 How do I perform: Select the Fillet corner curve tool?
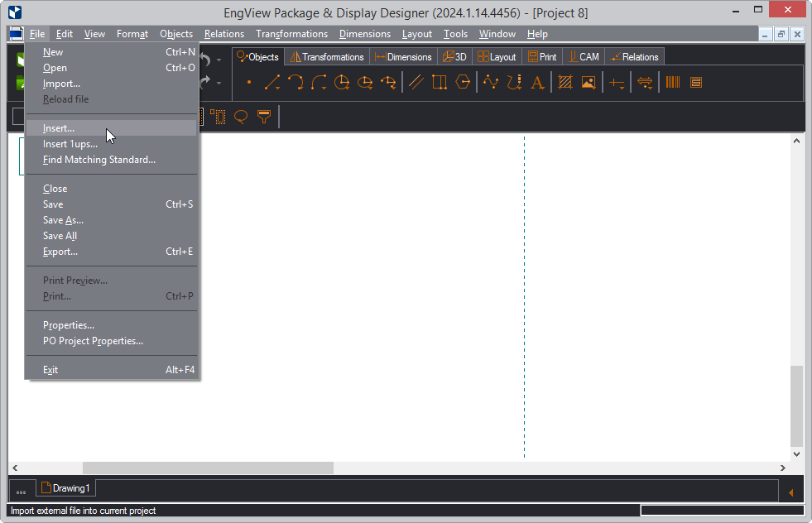319,82
